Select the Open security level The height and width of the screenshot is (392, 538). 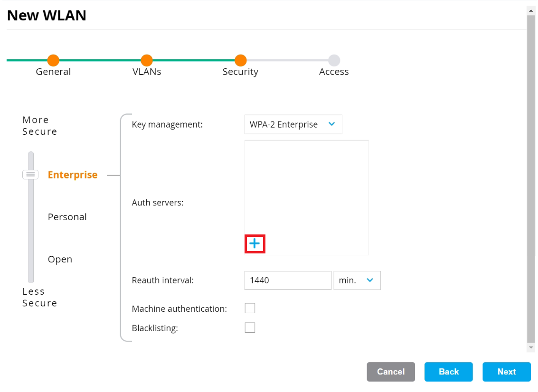point(60,259)
